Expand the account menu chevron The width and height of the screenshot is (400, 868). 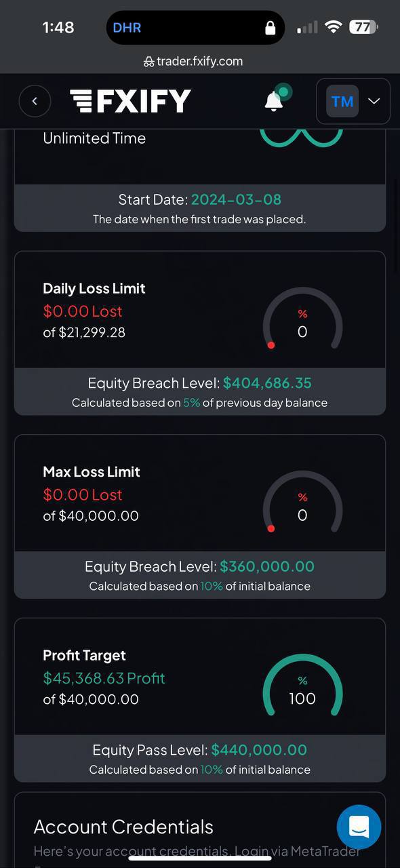coord(374,102)
